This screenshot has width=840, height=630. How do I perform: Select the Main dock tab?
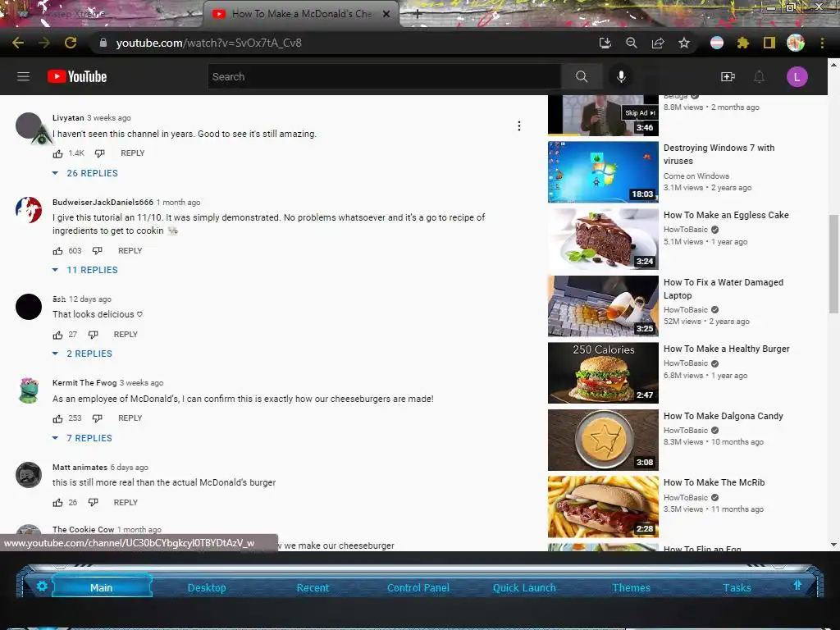(101, 587)
